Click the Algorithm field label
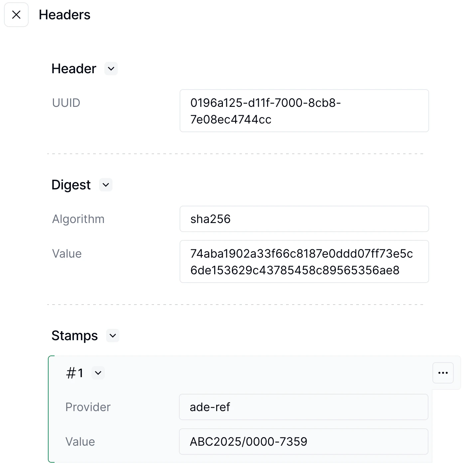The height and width of the screenshot is (476, 473). (78, 219)
